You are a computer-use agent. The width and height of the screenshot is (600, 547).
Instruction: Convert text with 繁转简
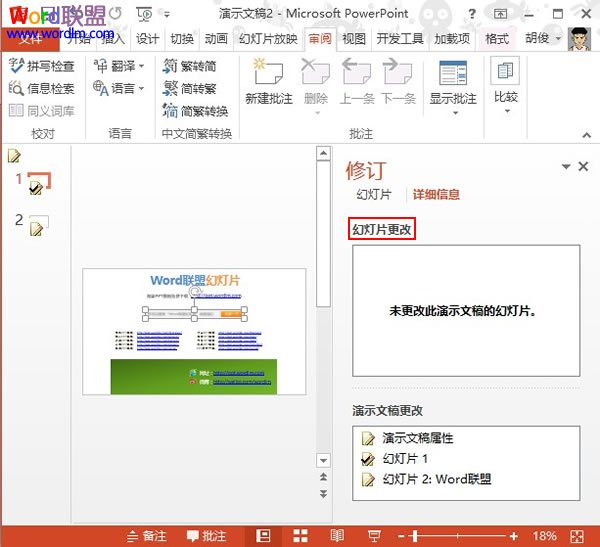coord(189,66)
